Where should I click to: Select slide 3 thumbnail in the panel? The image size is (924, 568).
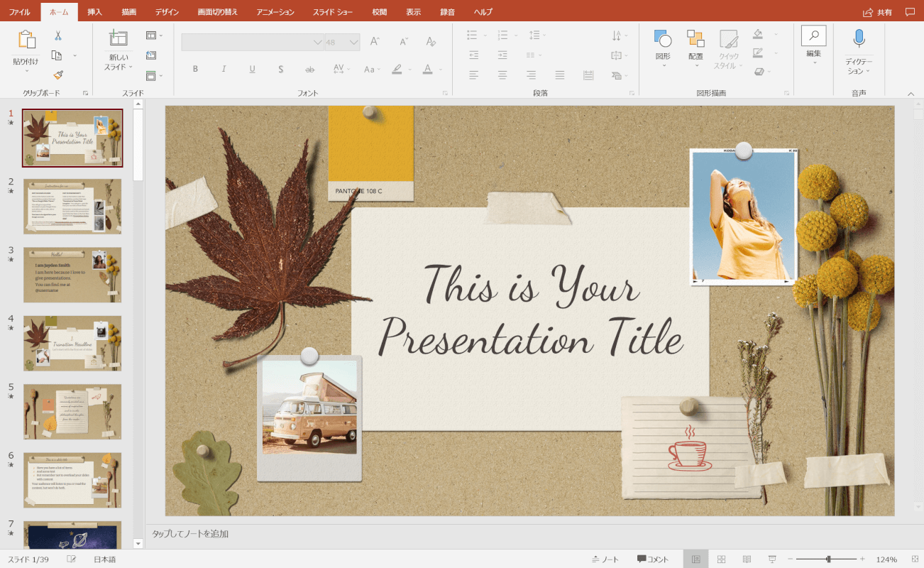(x=72, y=275)
